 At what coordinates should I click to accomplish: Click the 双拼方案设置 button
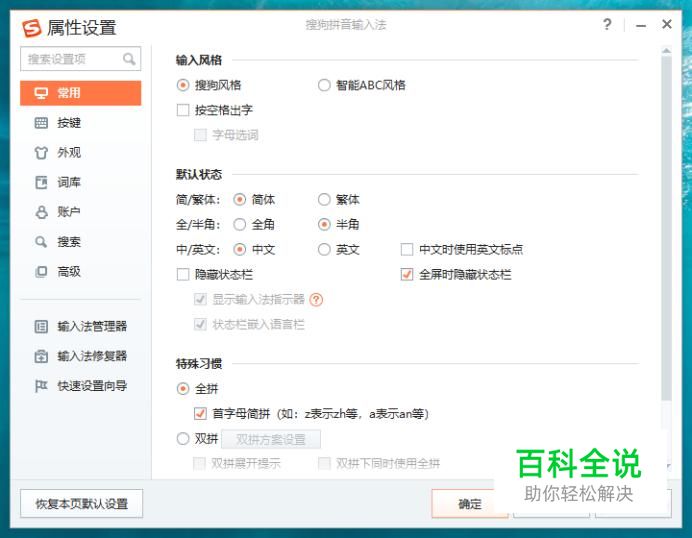(271, 440)
